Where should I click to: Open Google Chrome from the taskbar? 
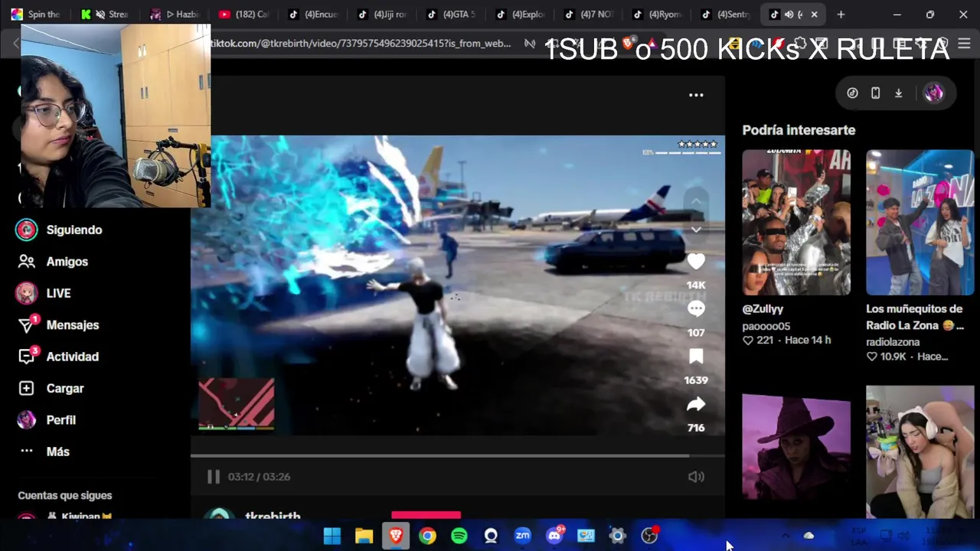(427, 536)
